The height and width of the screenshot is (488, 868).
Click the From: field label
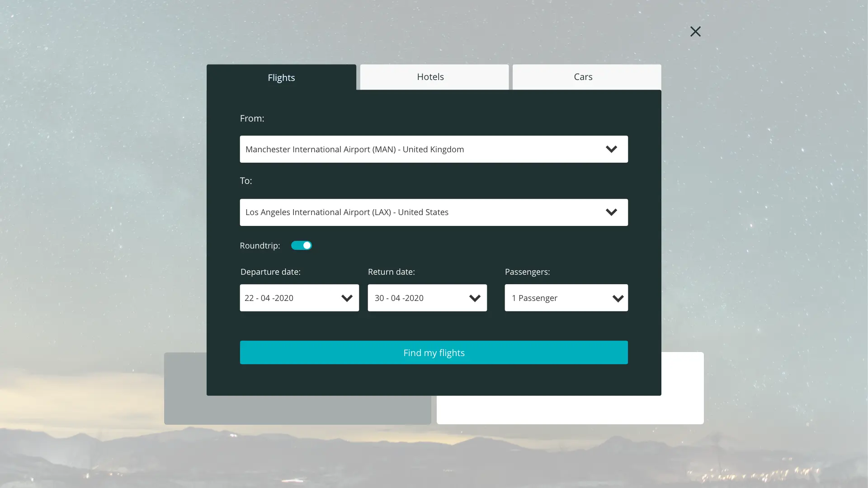tap(252, 118)
